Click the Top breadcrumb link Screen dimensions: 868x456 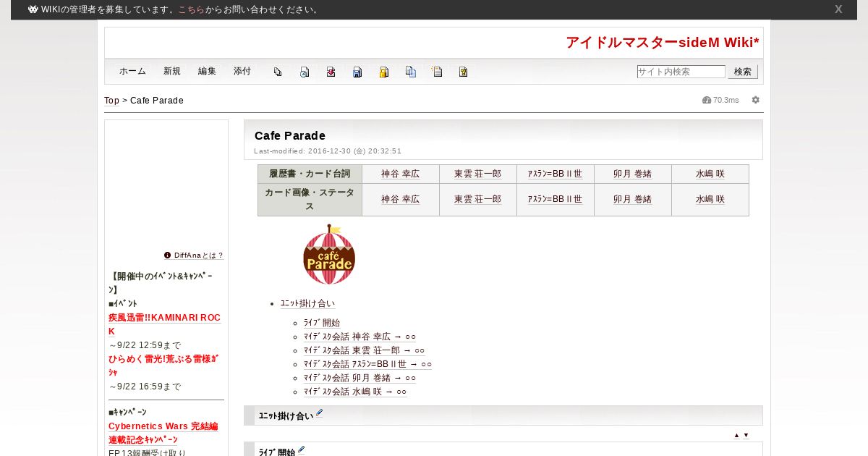click(111, 101)
